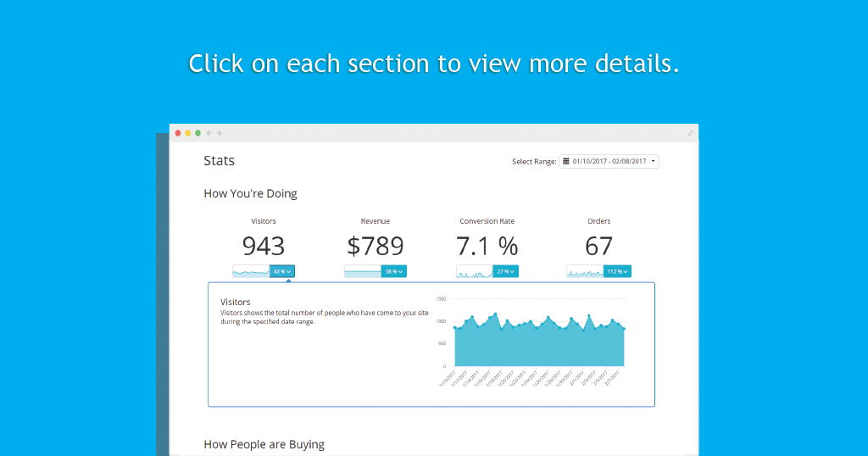Click the How You're Doing heading
This screenshot has width=868, height=456.
pos(250,194)
